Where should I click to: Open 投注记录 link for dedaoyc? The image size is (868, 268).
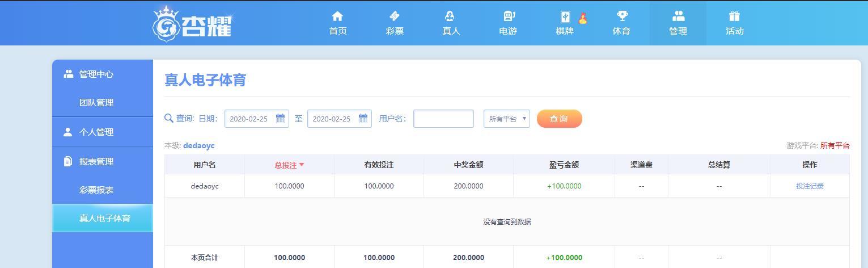click(x=810, y=186)
